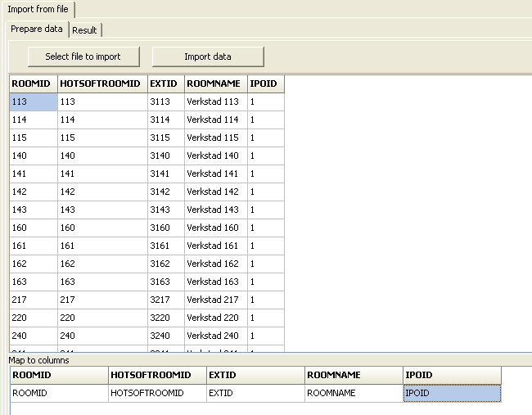
Task: Click EXTID cell with value 3160
Action: (165, 228)
